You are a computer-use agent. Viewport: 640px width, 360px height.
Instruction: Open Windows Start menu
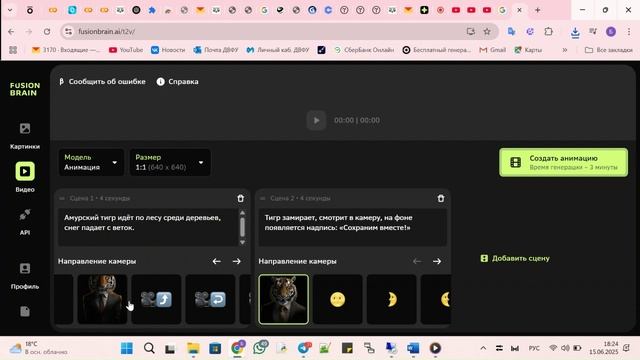point(127,348)
